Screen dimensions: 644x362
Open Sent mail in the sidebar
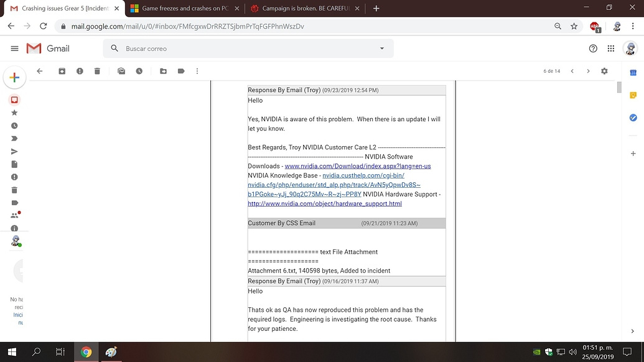14,151
